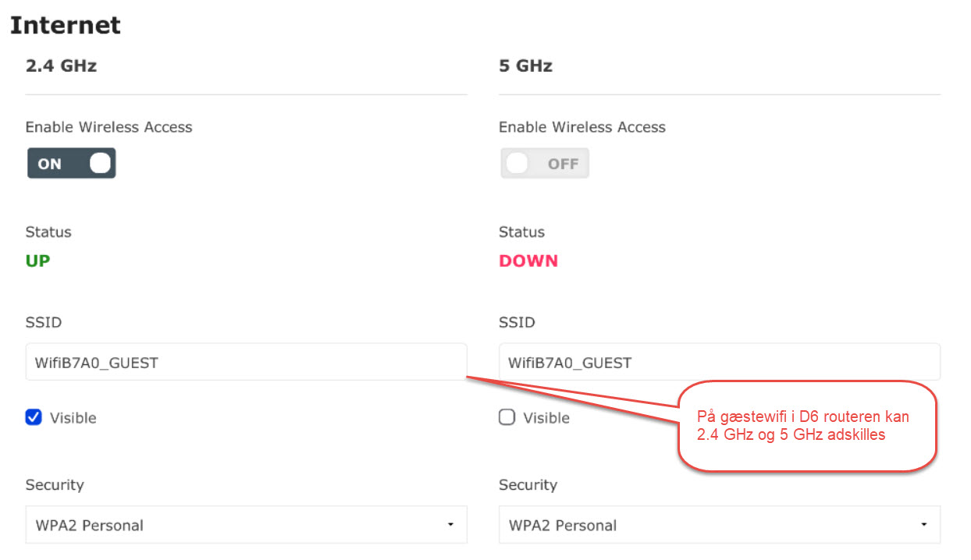Select the 5 GHz section heading

pyautogui.click(x=525, y=66)
